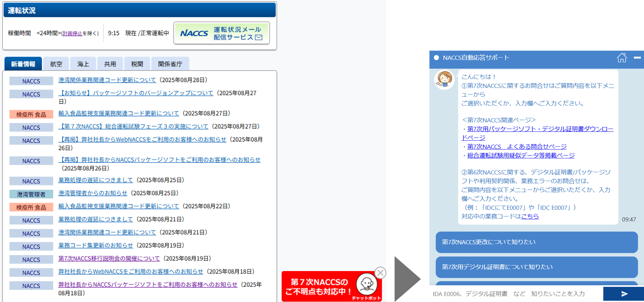The height and width of the screenshot is (302, 644).
Task: Click the chatbot operator avatar image
Action: coord(444,80)
